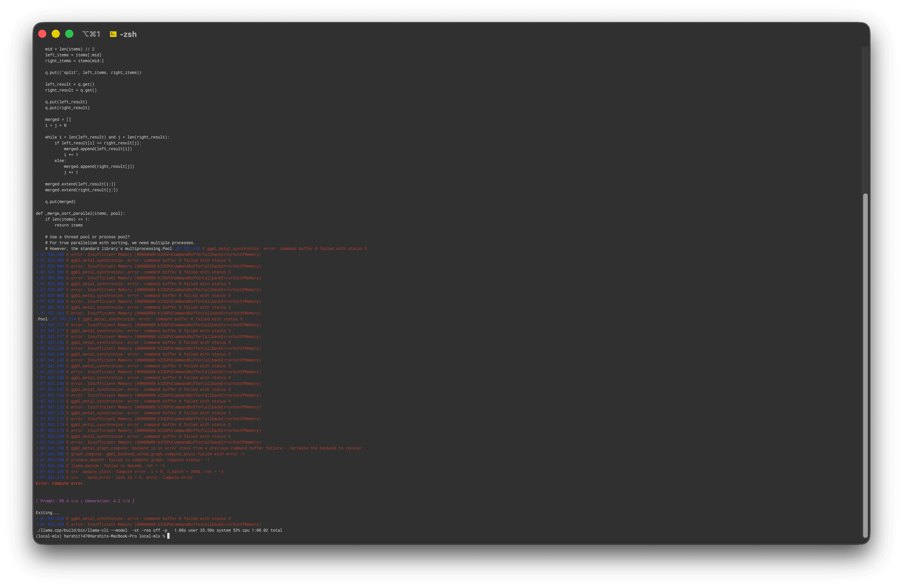
Task: Click the 'graph_compute: ggml_backend_sched_graph_compute_async failed' line
Action: [140, 454]
